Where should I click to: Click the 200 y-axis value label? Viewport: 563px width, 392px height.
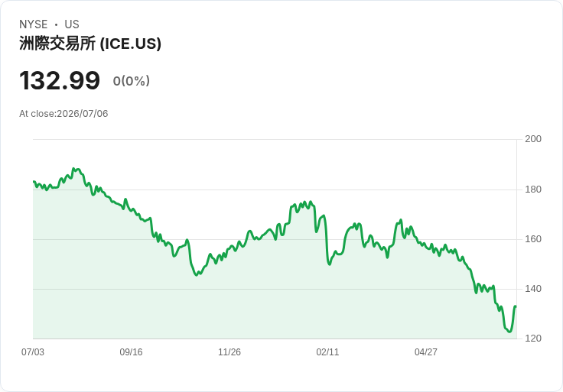[x=533, y=139]
